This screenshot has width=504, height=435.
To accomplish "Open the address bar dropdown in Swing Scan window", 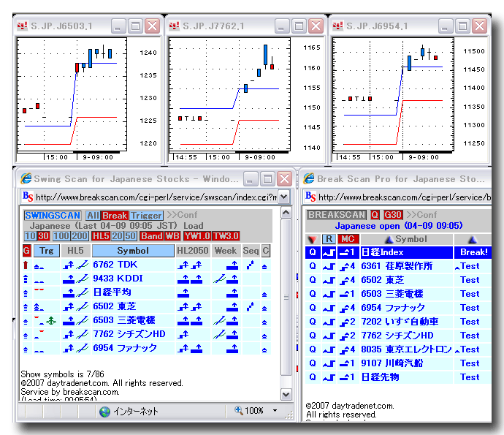I will [284, 197].
